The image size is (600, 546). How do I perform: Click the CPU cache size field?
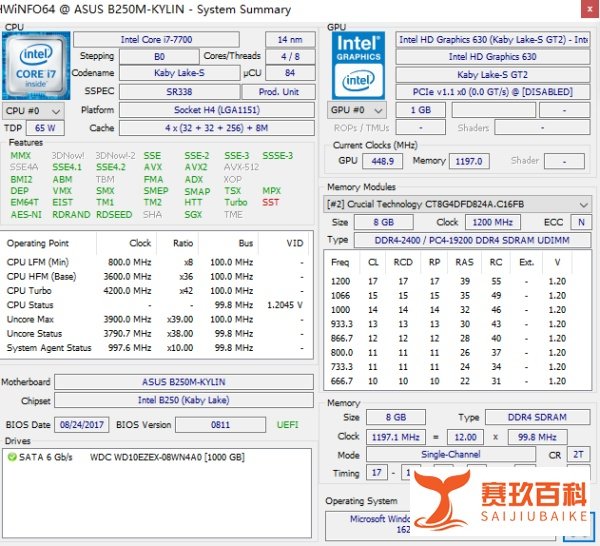217,128
